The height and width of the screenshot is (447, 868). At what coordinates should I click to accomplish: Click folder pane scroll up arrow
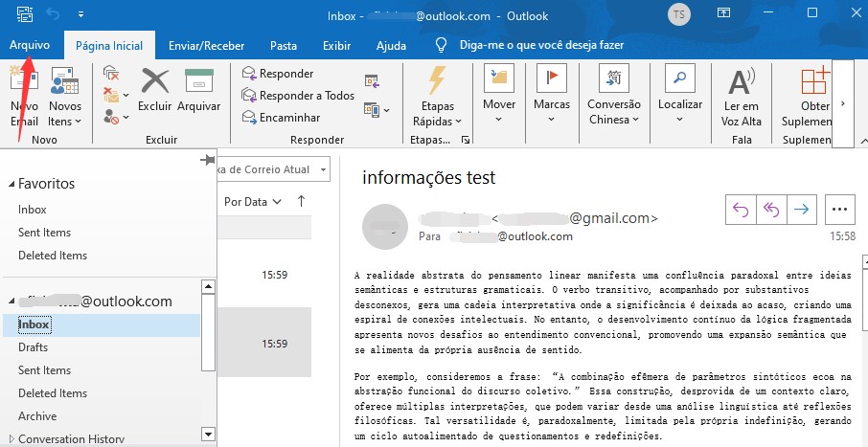pos(208,286)
